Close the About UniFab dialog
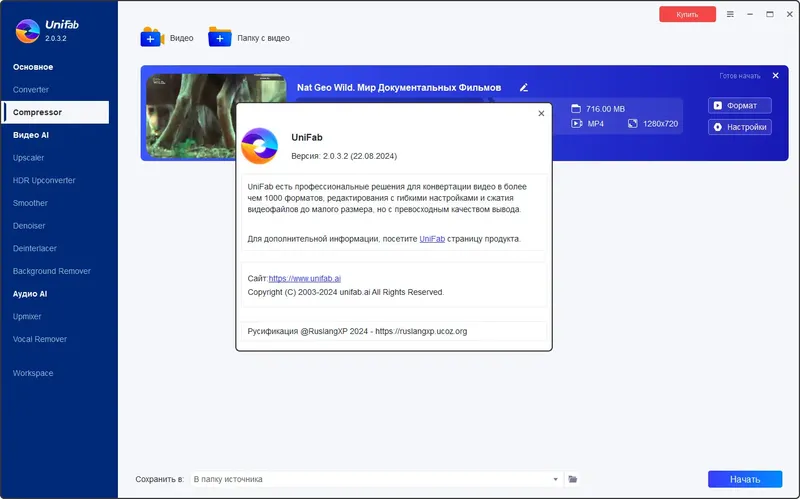This screenshot has width=800, height=499. 541,113
